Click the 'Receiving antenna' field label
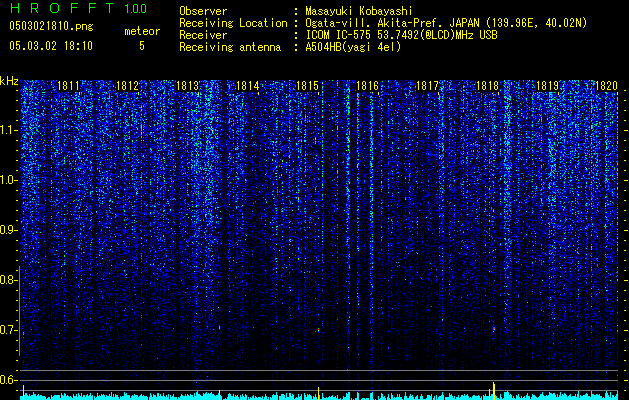The height and width of the screenshot is (400, 629). point(230,47)
